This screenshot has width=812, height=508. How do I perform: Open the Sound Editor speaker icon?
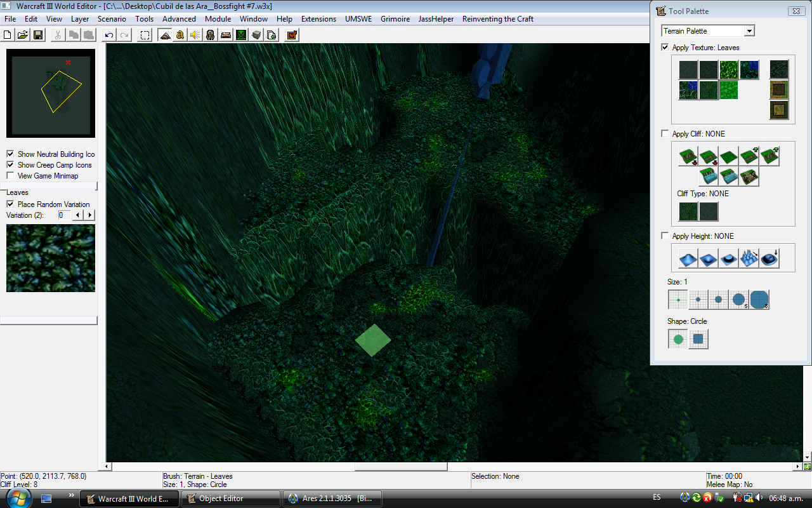click(x=195, y=35)
